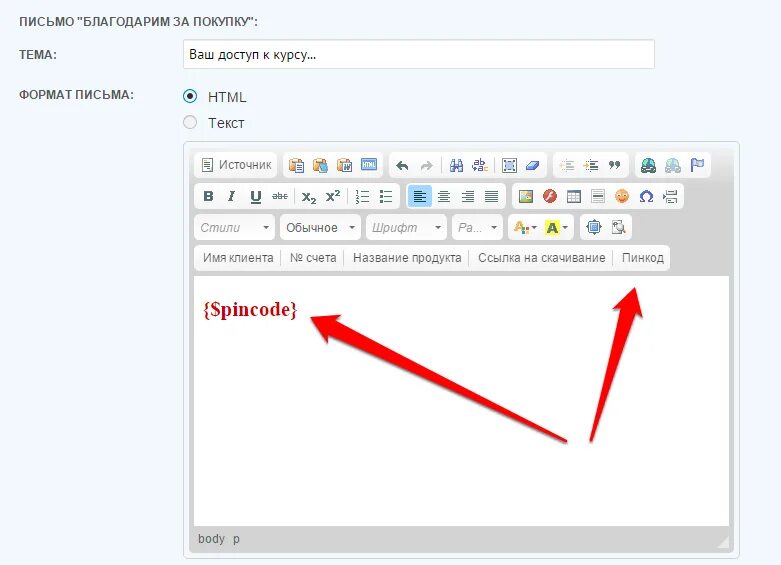Image resolution: width=781 pixels, height=565 pixels.
Task: Click Paste as plain text icon
Action: [x=320, y=165]
